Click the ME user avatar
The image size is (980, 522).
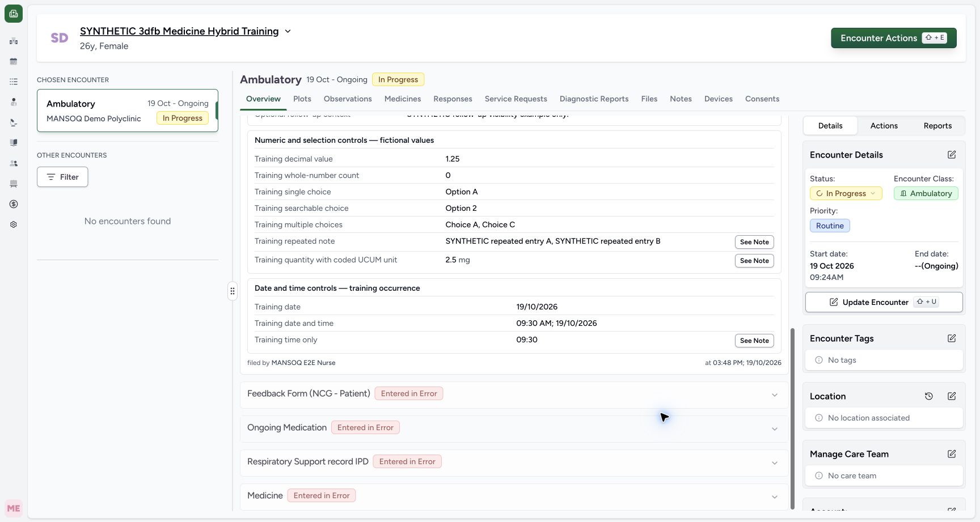tap(14, 508)
